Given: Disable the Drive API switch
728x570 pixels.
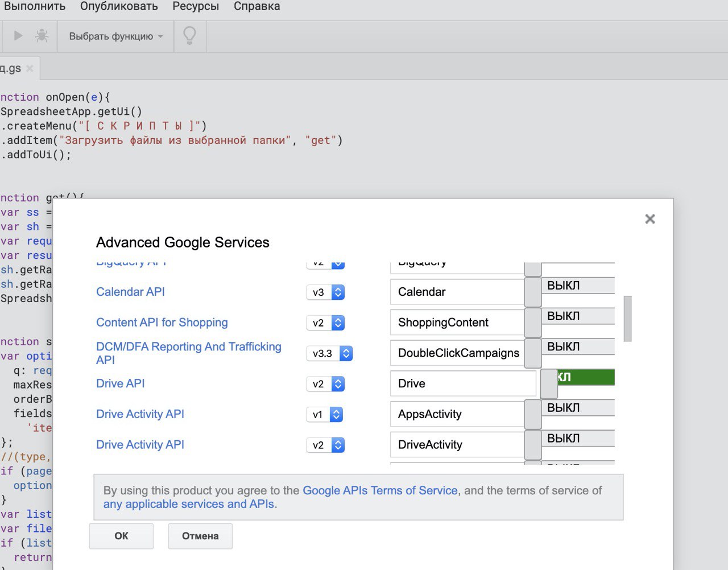Looking at the screenshot, I should (577, 383).
